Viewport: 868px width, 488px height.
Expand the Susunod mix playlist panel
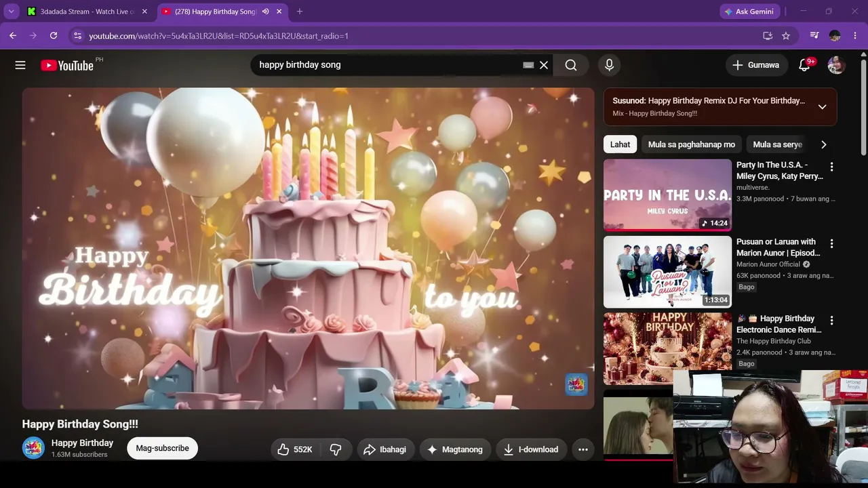[822, 106]
